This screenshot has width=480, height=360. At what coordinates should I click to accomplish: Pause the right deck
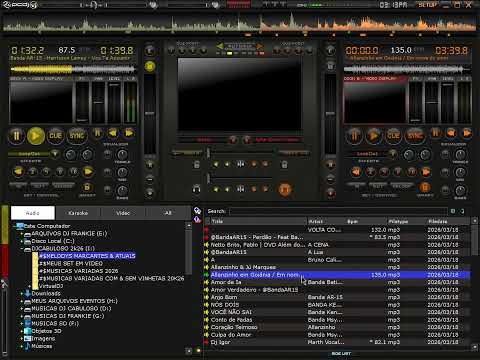354,136
